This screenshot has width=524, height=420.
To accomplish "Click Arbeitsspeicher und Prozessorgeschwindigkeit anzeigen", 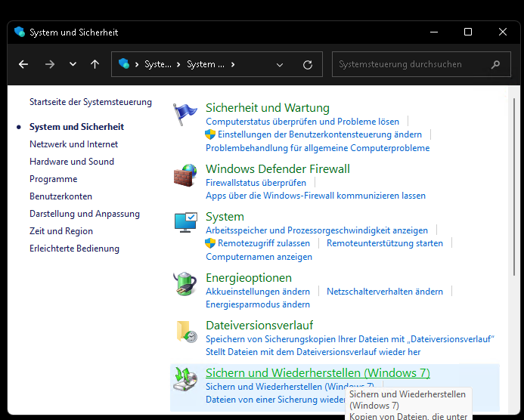I will [x=317, y=230].
